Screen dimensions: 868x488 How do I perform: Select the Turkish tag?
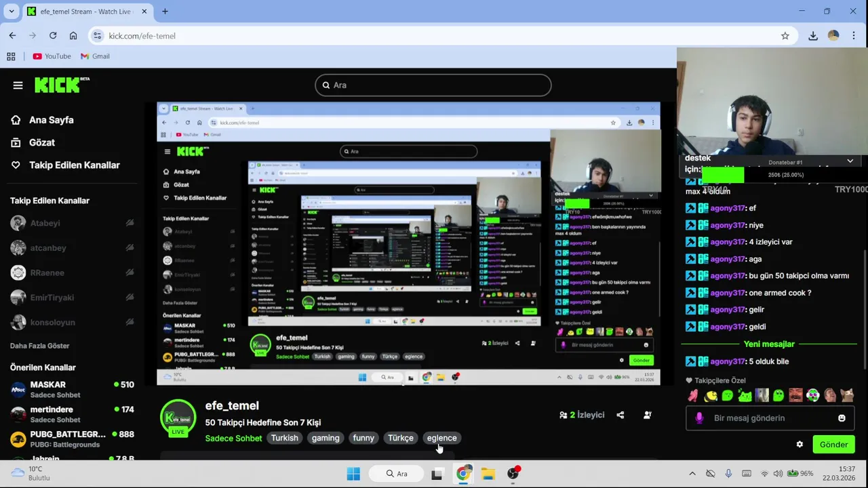[285, 438]
